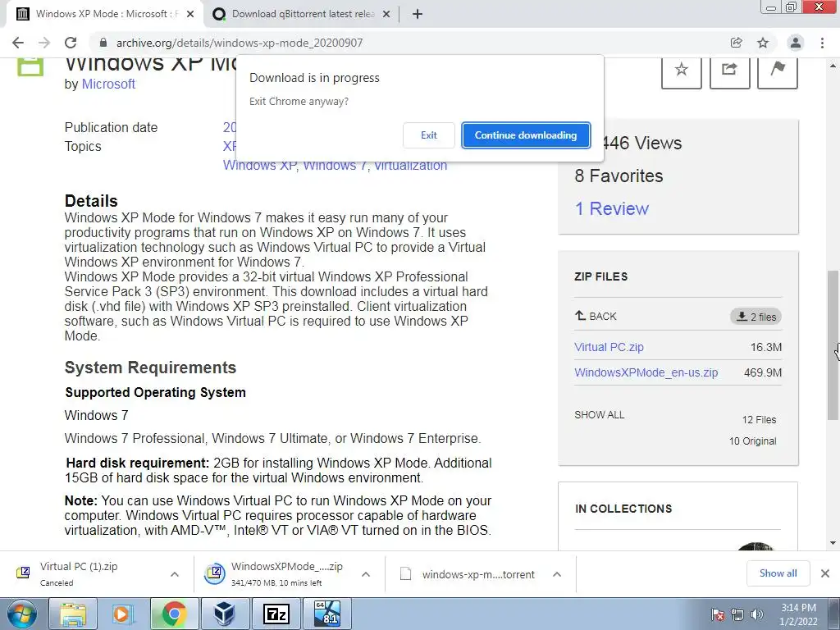Choose Continue downloading
The height and width of the screenshot is (630, 840).
tap(526, 135)
